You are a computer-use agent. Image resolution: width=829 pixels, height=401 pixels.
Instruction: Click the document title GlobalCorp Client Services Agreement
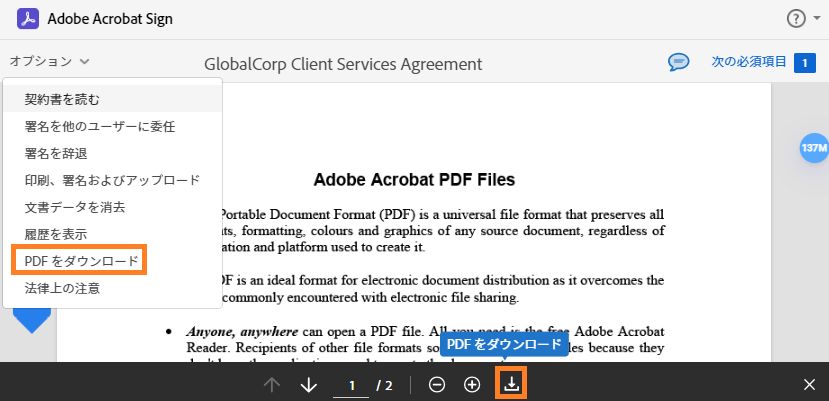coord(343,65)
